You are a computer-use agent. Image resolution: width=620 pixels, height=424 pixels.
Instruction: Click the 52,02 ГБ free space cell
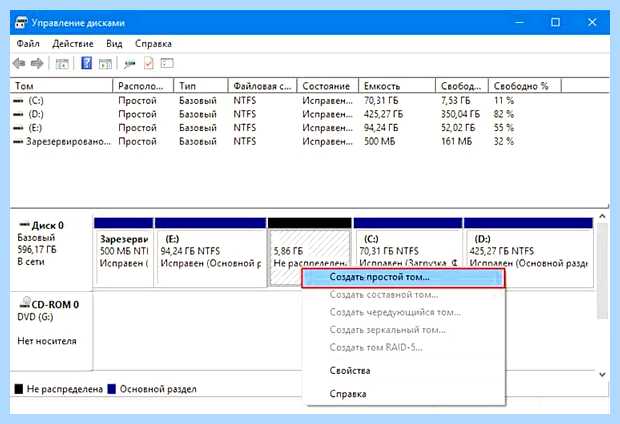coord(458,128)
